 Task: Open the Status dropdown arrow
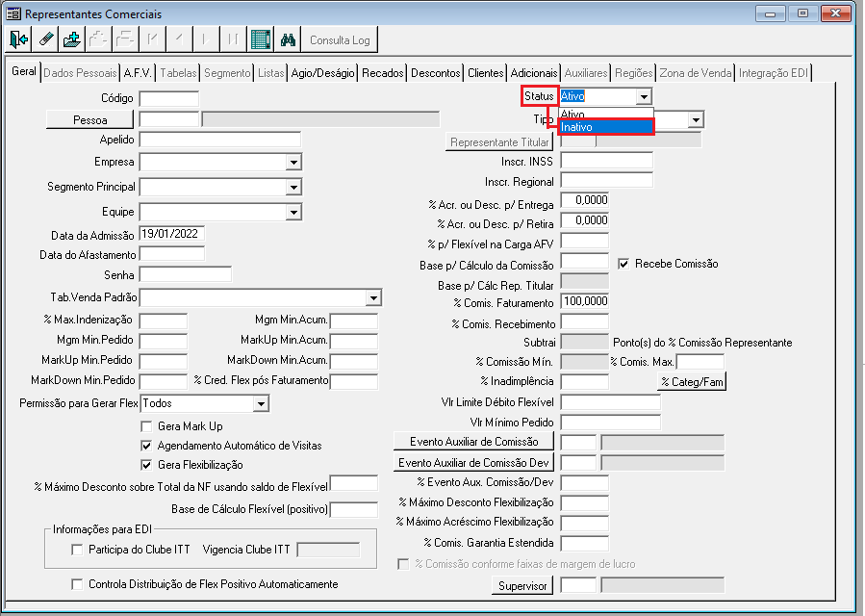644,96
